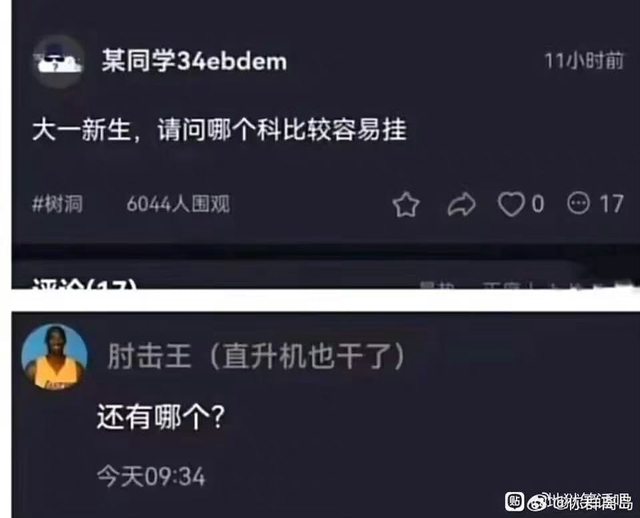Image resolution: width=640 pixels, height=518 pixels.
Task: Reply to the comment 还有哪个?
Action: (x=161, y=417)
